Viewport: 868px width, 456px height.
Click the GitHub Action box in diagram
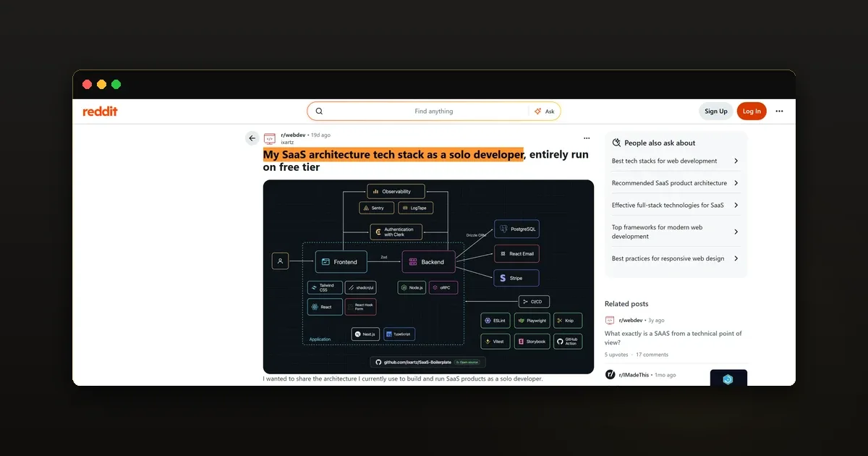coord(568,341)
